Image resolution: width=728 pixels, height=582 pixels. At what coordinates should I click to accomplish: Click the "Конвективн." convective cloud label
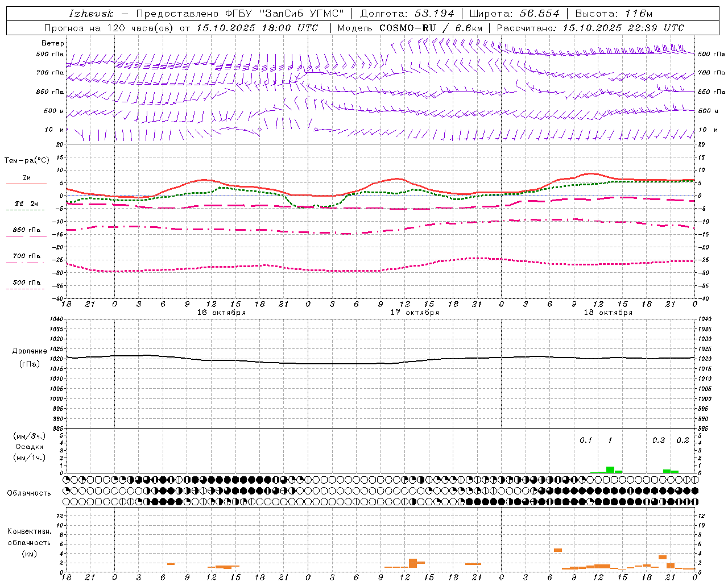[30, 531]
